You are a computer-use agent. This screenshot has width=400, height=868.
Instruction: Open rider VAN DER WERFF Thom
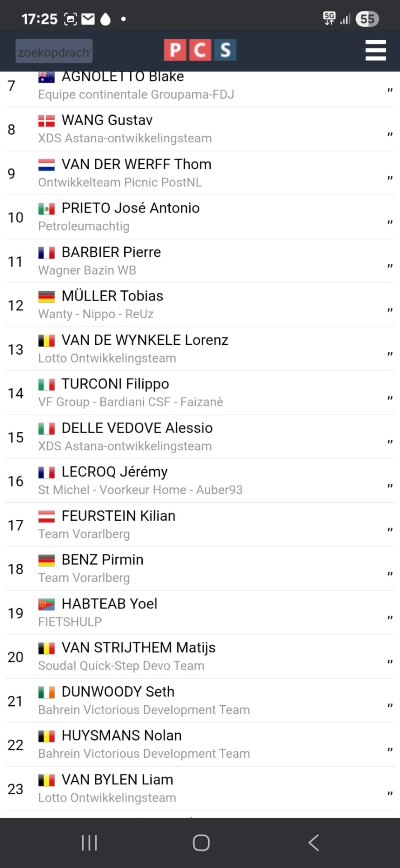[136, 164]
